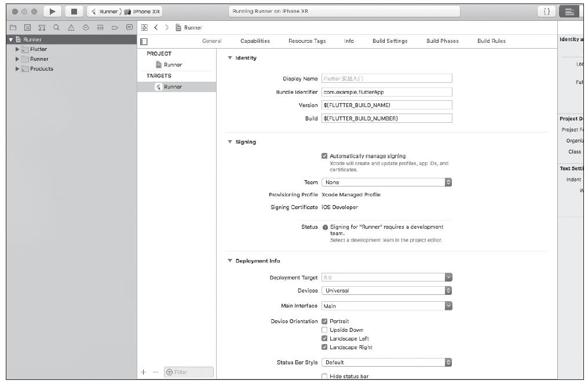588x384 pixels.
Task: Enable Upside Down orientation checkbox
Action: pyautogui.click(x=324, y=330)
